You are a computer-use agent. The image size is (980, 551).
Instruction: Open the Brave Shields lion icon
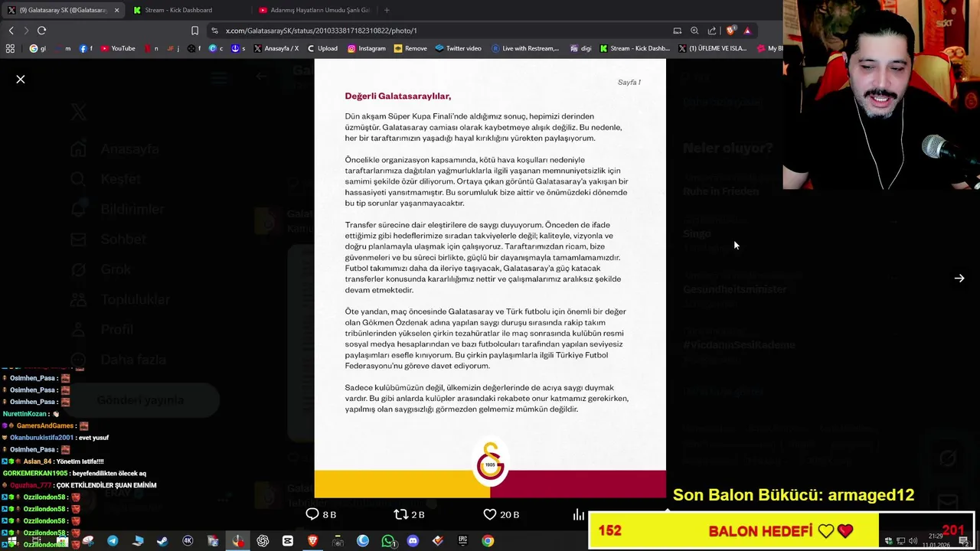coord(730,31)
